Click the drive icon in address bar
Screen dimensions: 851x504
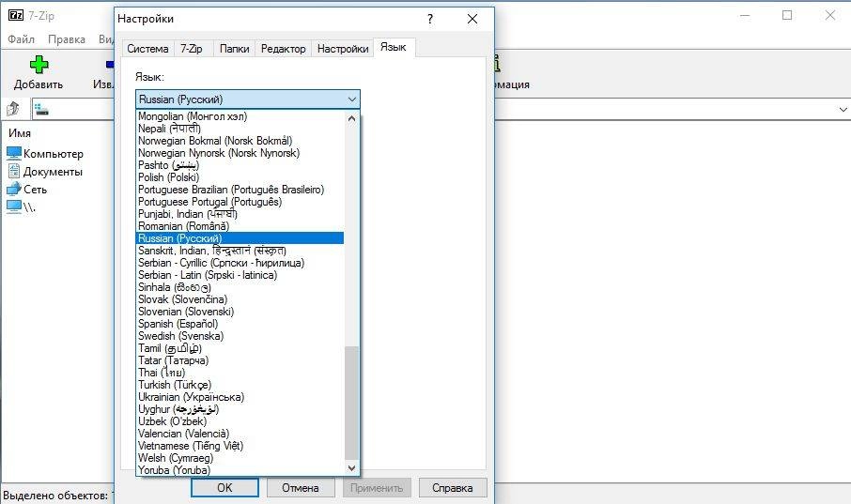pos(41,110)
